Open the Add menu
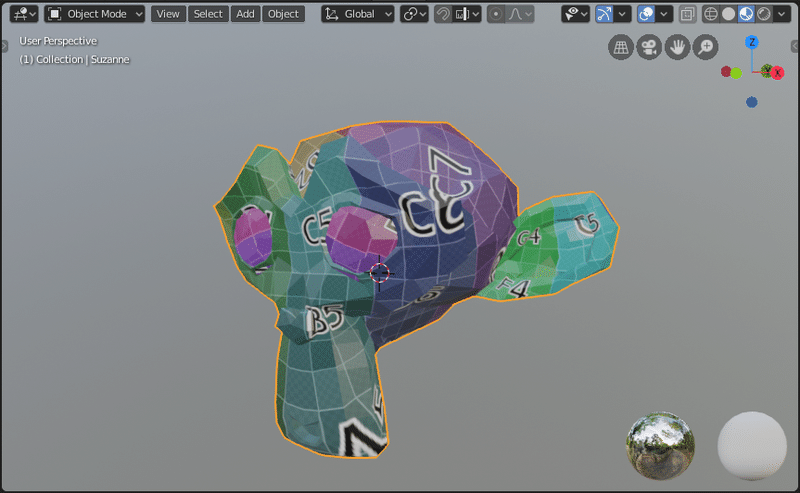The height and width of the screenshot is (493, 800). click(x=245, y=14)
